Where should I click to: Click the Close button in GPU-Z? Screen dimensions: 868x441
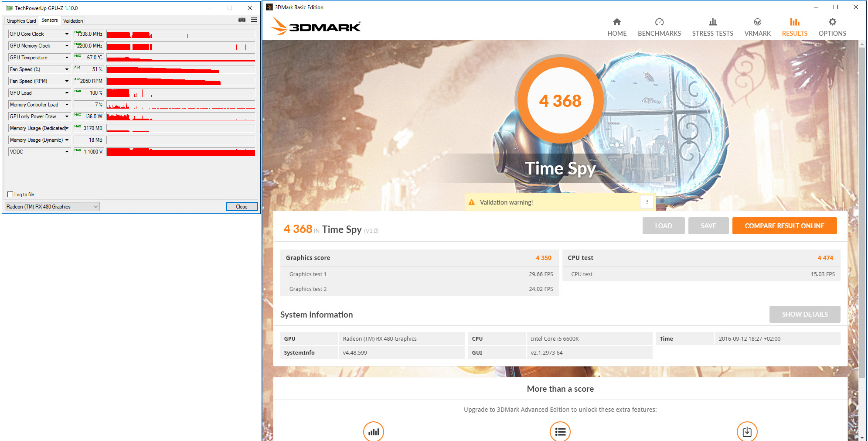242,207
